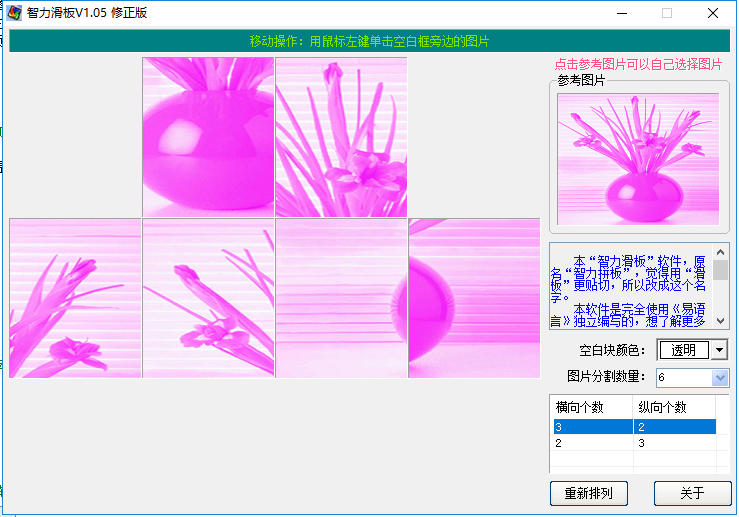Expand the 图片分割数量 combo box
Screen dimensions: 739x517
point(719,377)
